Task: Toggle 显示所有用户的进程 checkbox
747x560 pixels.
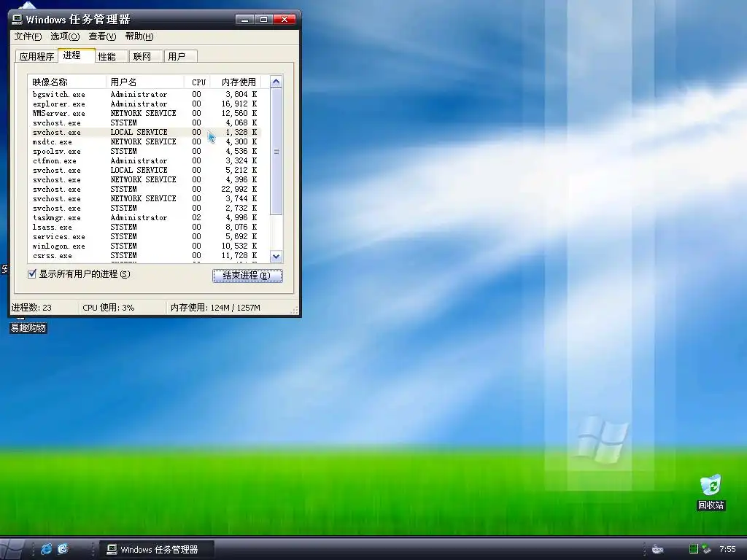Action: click(32, 274)
